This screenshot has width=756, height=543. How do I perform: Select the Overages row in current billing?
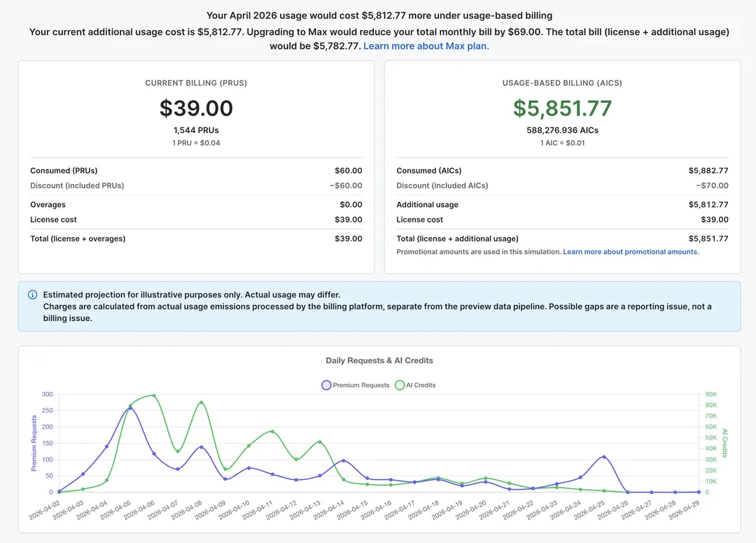[x=196, y=205]
